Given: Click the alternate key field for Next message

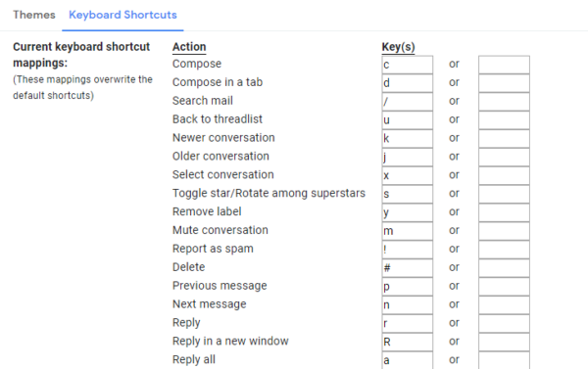Looking at the screenshot, I should [x=504, y=305].
